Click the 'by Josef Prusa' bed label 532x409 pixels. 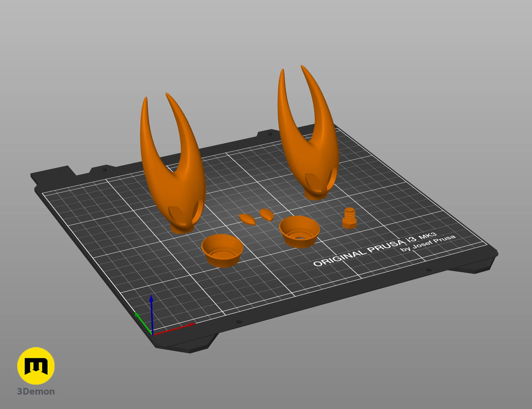[x=428, y=243]
